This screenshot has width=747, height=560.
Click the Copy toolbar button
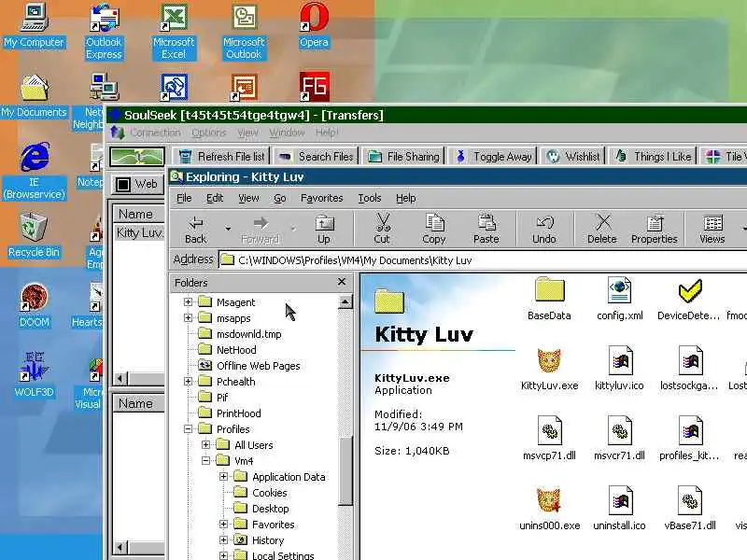[x=434, y=230]
